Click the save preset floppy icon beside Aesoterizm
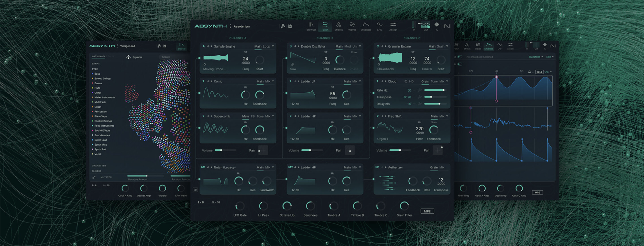 coord(290,26)
